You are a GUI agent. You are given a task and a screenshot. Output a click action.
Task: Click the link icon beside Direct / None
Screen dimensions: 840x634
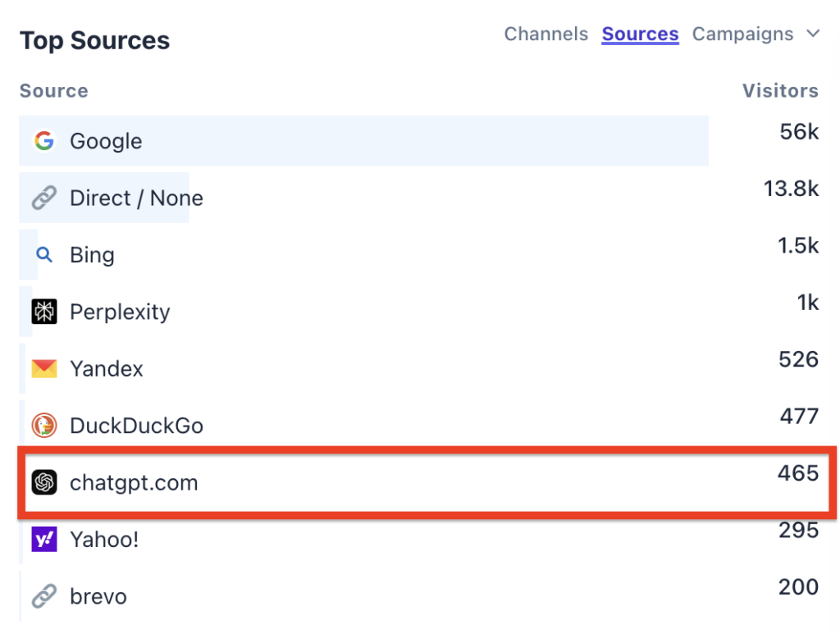(44, 198)
